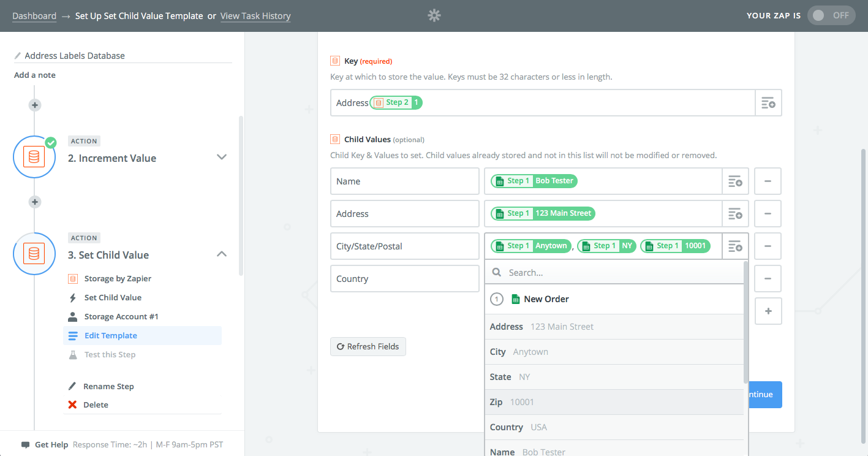Open insert-field menu for Key field
868x456 pixels.
768,103
